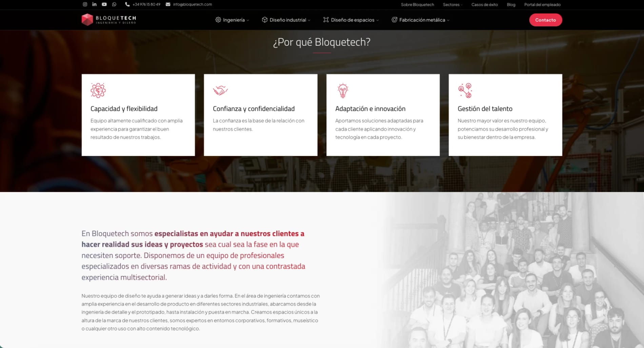This screenshot has height=348, width=644.
Task: Open the Sobre Bloquetech link
Action: click(x=417, y=5)
